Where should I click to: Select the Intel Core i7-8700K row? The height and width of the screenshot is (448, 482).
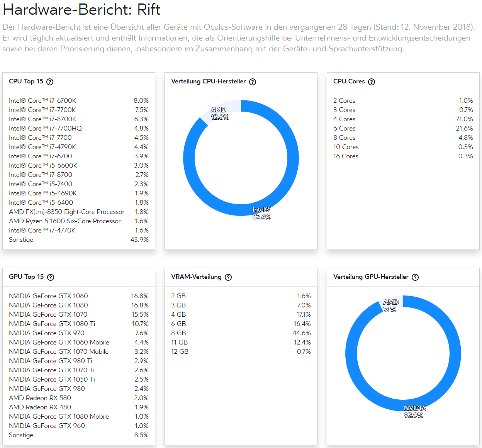point(79,119)
